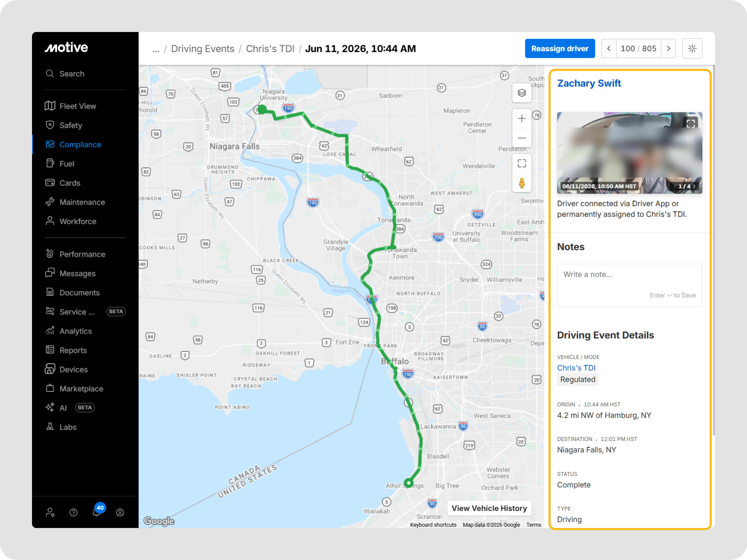Click the AI sparkle icon

click(x=50, y=408)
